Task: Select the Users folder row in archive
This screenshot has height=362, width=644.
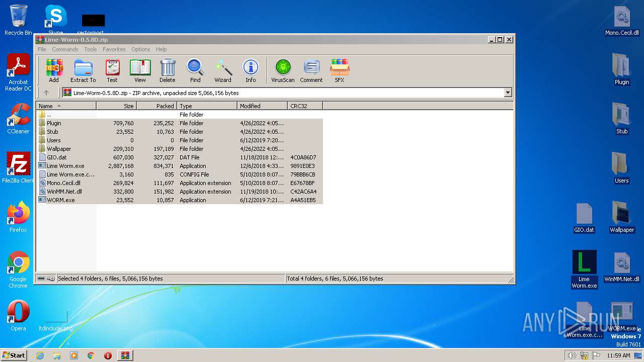Action: (x=180, y=140)
